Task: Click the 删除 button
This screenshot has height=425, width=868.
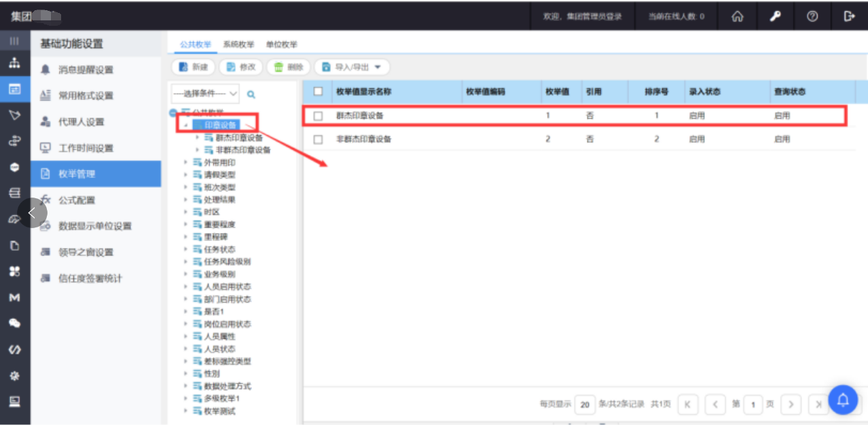Action: (289, 67)
